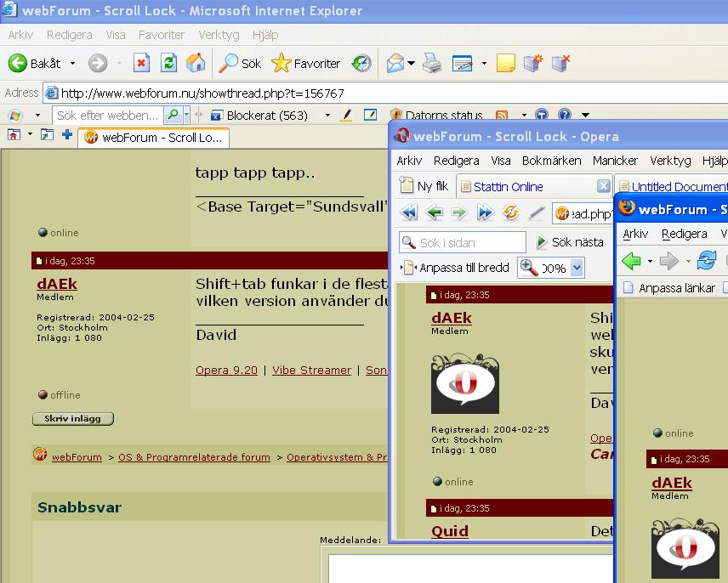Close the Stattin Online tab in Opera

tap(603, 186)
